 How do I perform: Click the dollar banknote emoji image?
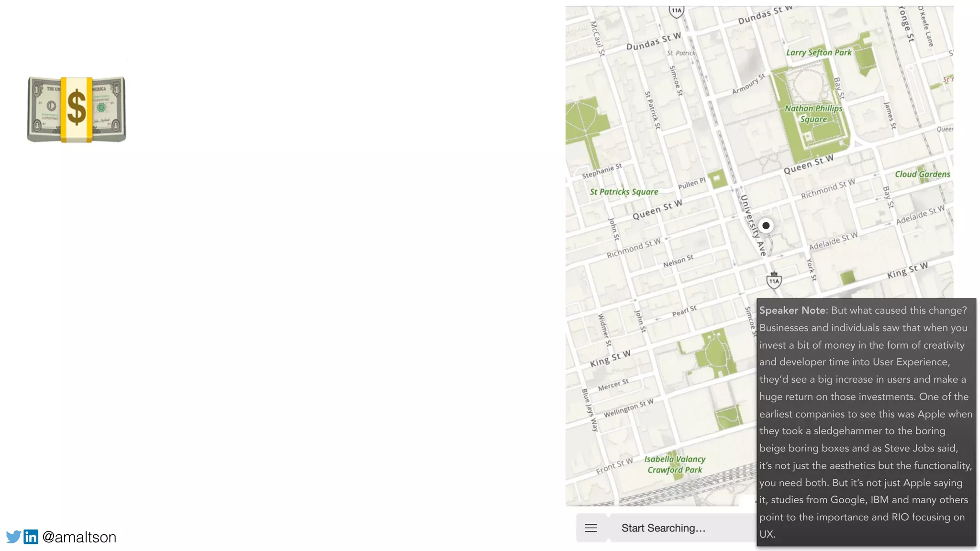[x=77, y=109]
